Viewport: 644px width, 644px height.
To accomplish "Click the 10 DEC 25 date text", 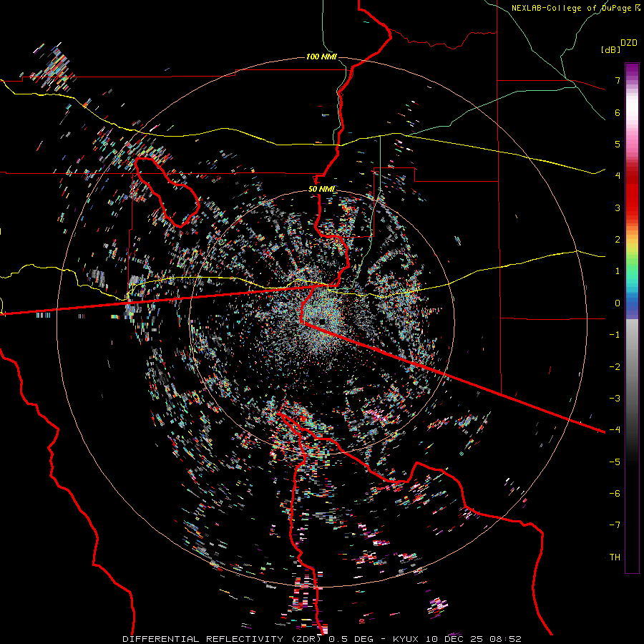I will pyautogui.click(x=454, y=639).
